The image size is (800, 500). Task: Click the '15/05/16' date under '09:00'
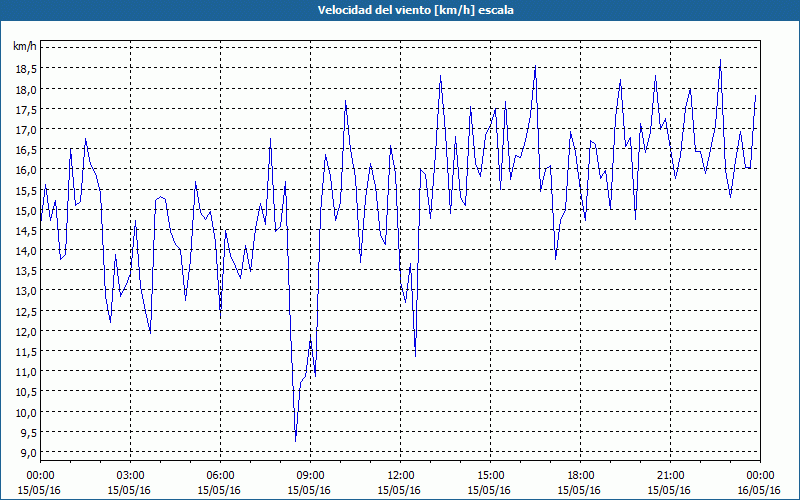(x=310, y=490)
